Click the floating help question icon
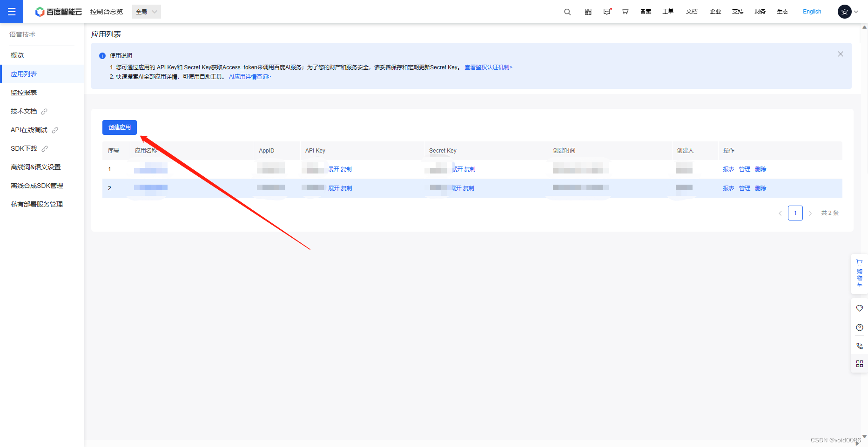This screenshot has height=447, width=868. click(859, 327)
